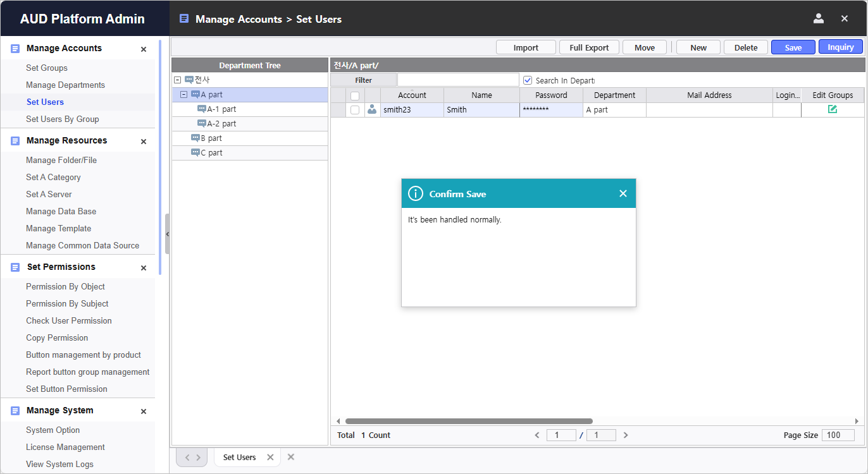Screen dimensions: 868x474
Task: Click the Full Export button
Action: point(589,47)
